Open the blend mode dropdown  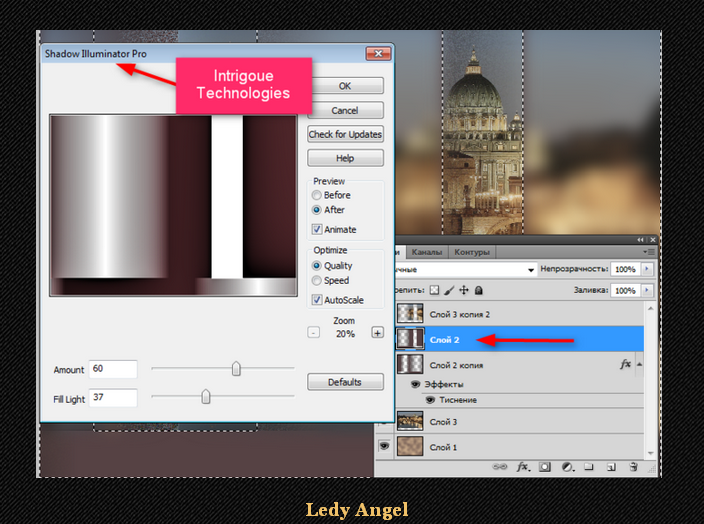tap(530, 270)
